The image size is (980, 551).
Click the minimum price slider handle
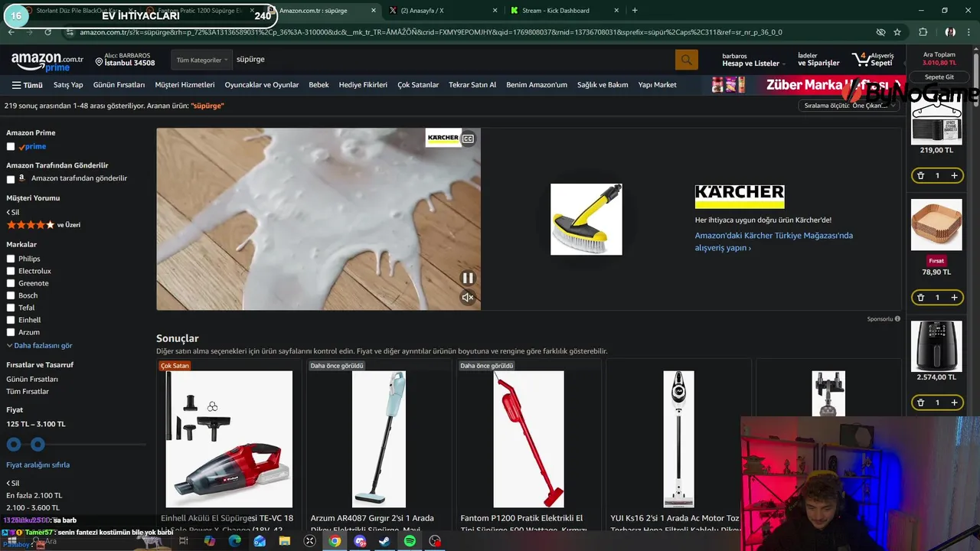[14, 444]
